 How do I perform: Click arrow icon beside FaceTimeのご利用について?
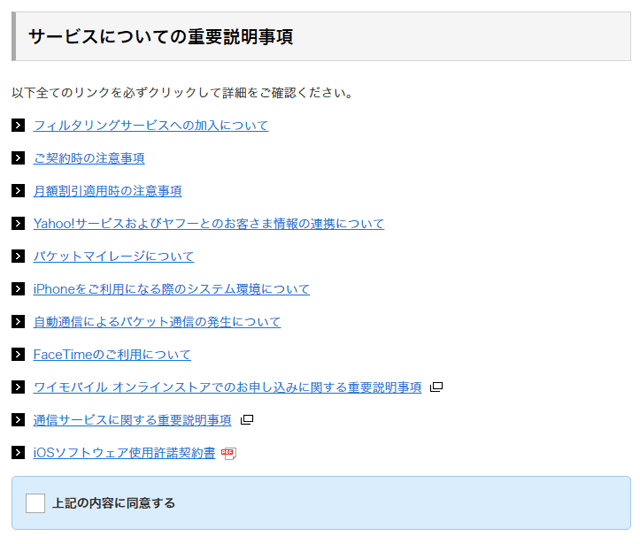click(x=18, y=354)
